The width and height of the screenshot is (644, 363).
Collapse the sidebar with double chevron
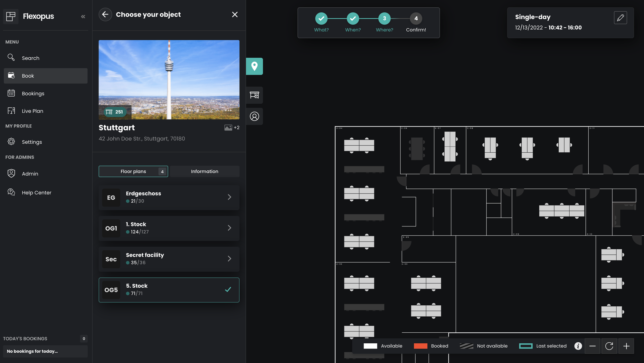coord(83,16)
